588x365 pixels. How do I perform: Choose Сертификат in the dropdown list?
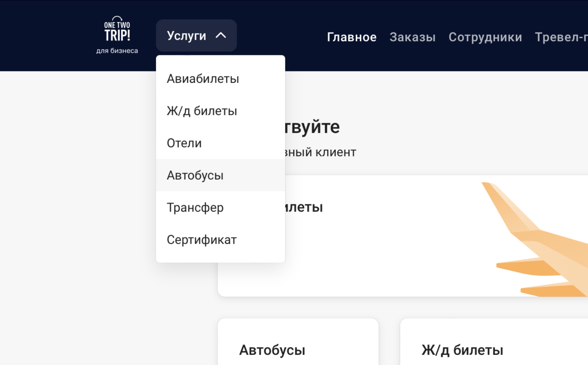(x=220, y=240)
